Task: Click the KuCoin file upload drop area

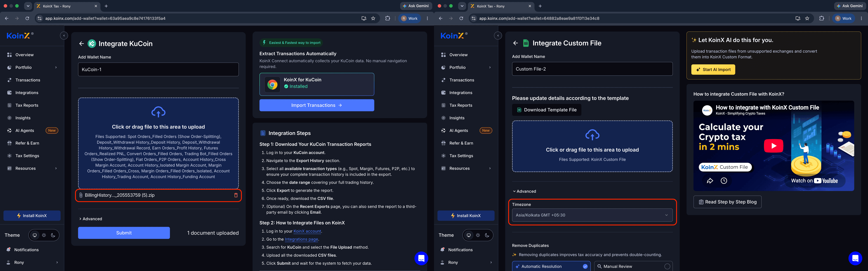Action: 158,143
